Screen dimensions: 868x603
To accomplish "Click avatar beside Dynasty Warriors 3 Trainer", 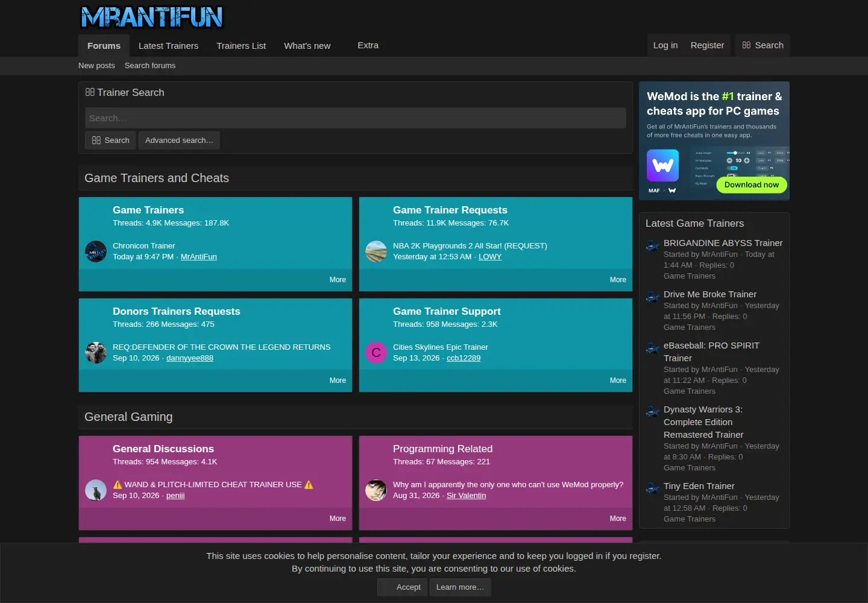I will 652,412.
